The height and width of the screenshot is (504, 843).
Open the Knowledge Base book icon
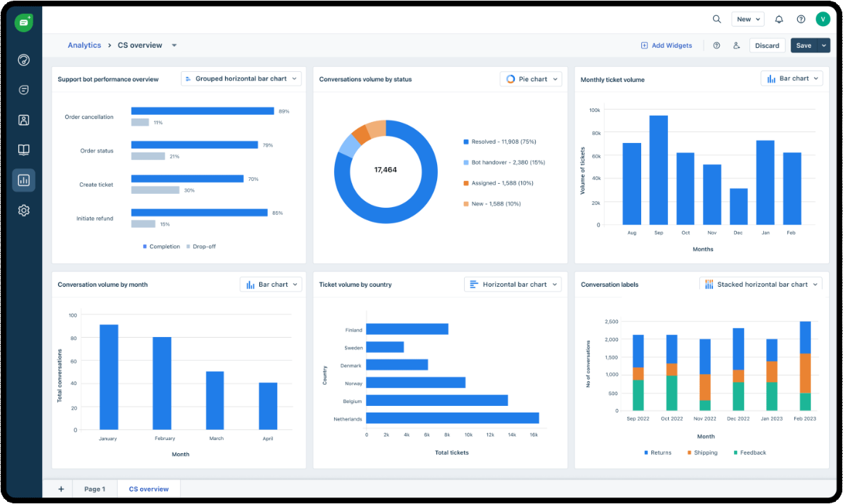(x=23, y=150)
